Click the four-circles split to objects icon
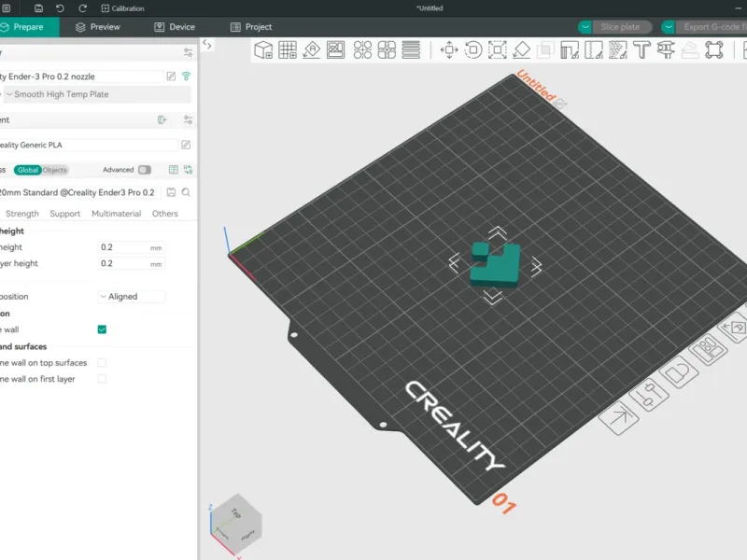 362,49
